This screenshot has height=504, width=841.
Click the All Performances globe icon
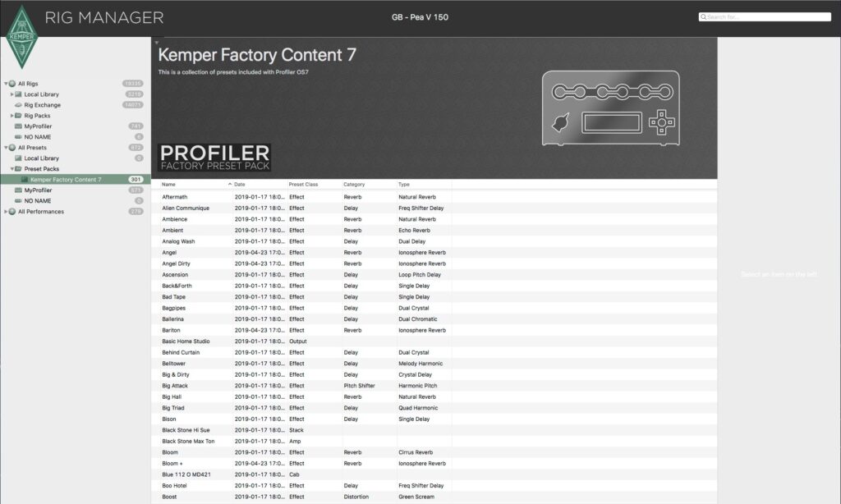click(x=12, y=211)
